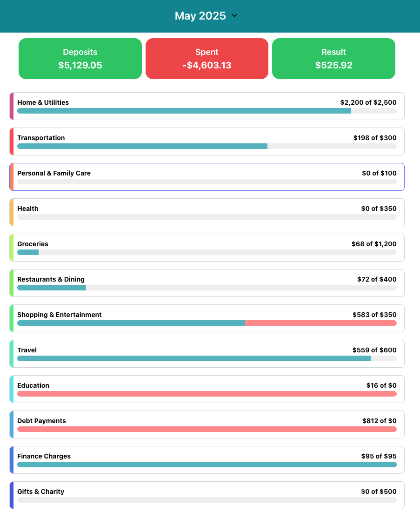Click the red Debt Payments progress bar
This screenshot has height=512, width=420.
pos(207,429)
